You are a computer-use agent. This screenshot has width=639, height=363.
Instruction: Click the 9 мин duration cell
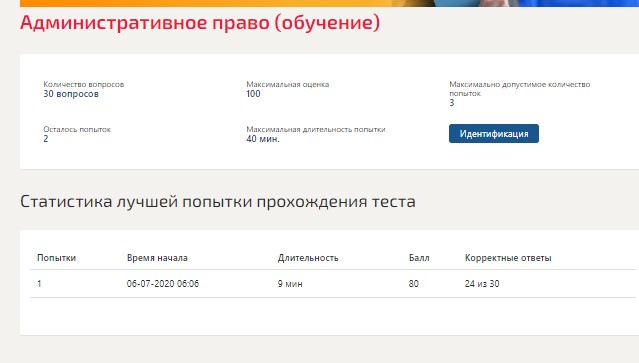[290, 284]
